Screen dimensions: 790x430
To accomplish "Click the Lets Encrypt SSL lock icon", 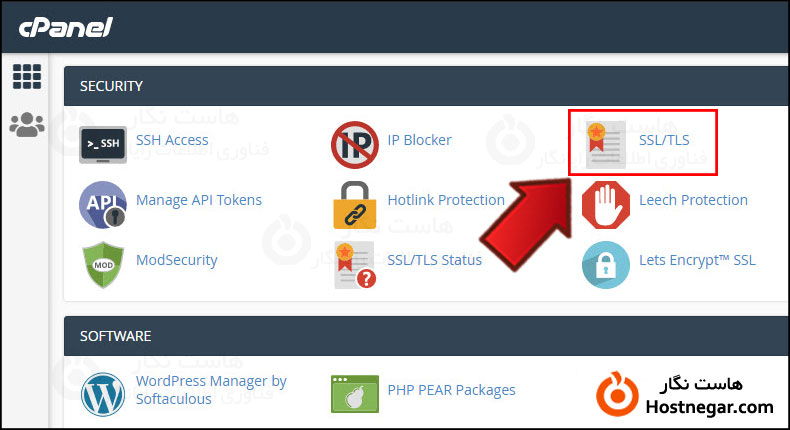I will [606, 264].
